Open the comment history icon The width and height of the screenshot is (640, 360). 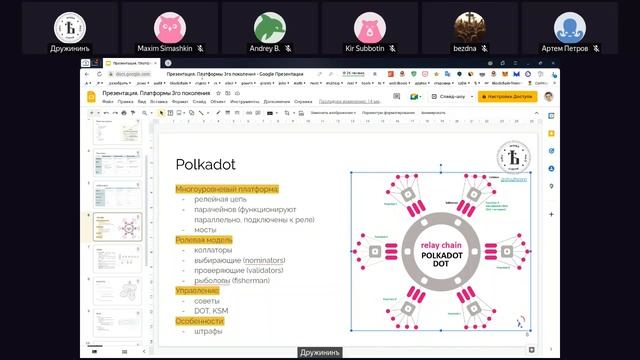396,96
